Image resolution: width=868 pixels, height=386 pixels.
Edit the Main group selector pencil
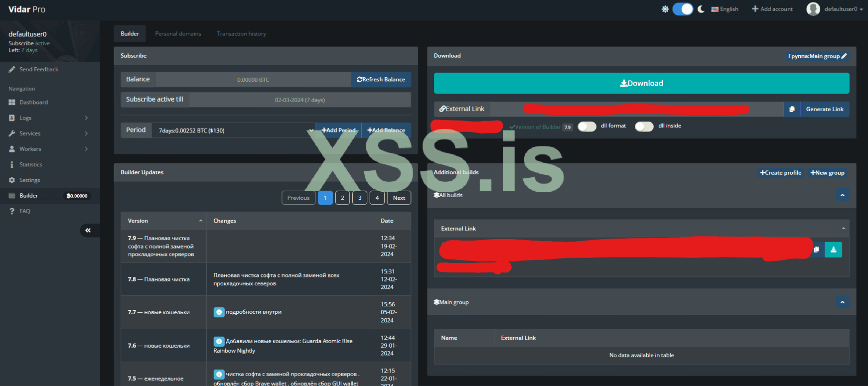[x=844, y=56]
